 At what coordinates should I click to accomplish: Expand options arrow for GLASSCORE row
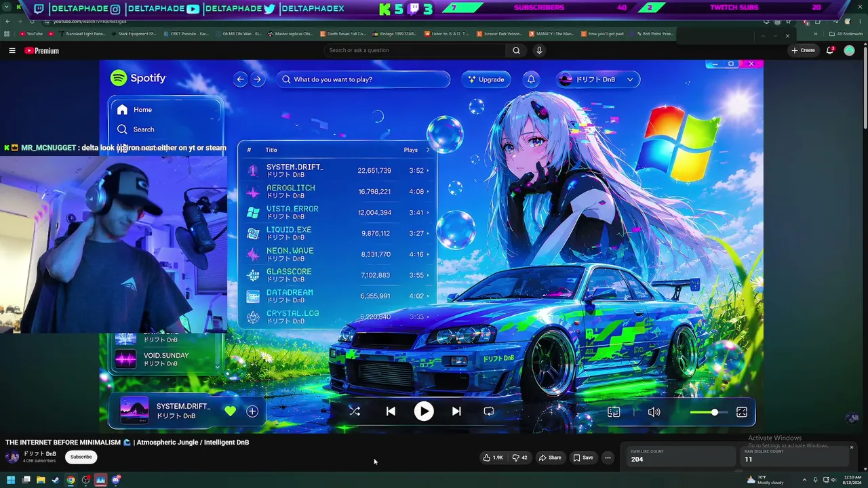click(427, 276)
